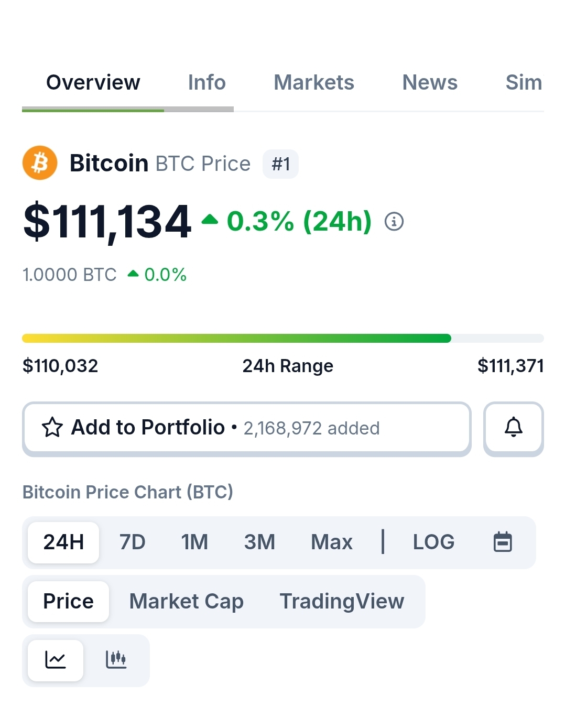565x728 pixels.
Task: Switch to candlestick chart view icon
Action: tap(116, 660)
